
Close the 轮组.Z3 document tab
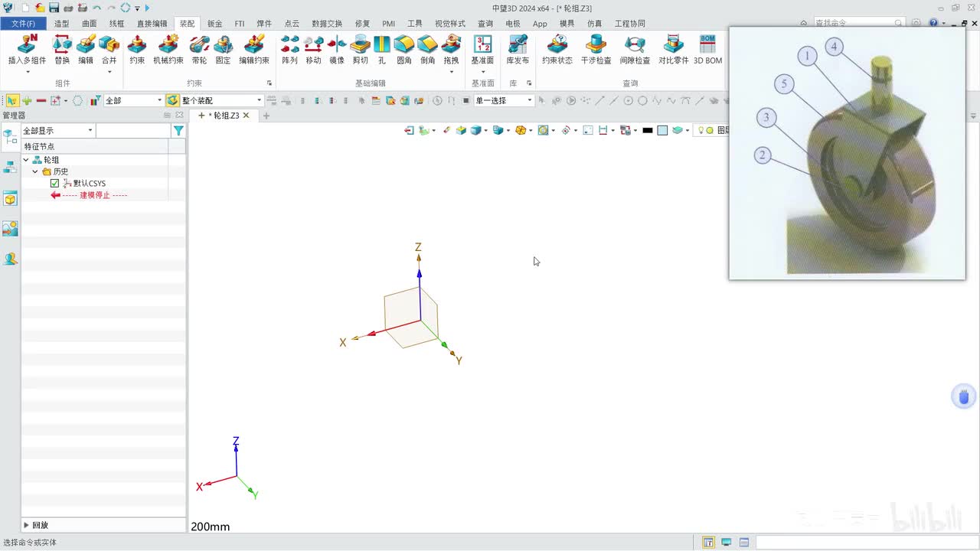pos(246,116)
